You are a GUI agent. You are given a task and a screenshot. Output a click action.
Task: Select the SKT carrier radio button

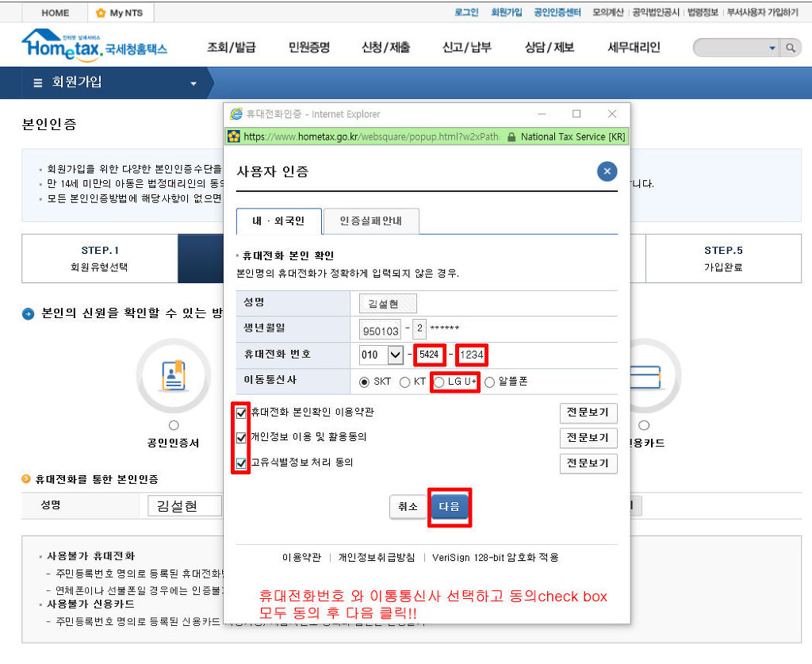click(x=364, y=382)
